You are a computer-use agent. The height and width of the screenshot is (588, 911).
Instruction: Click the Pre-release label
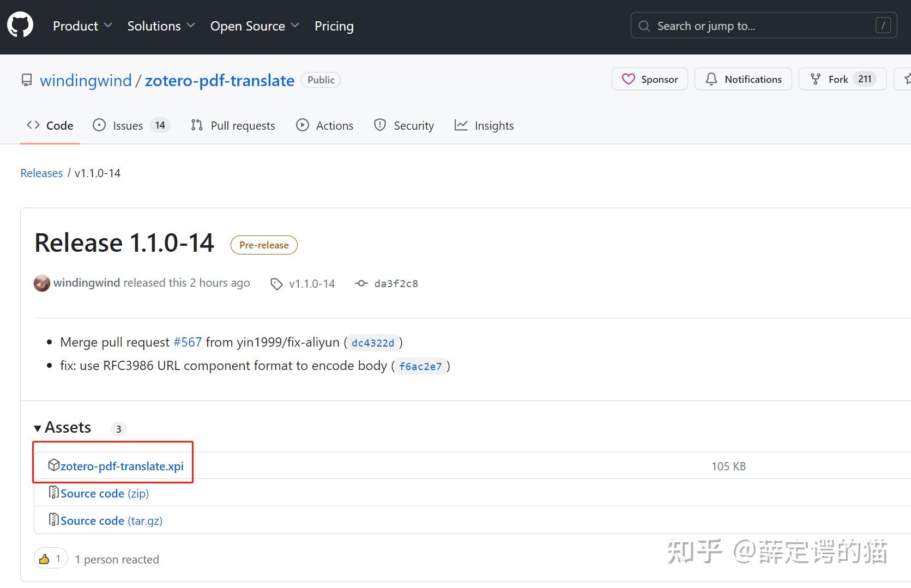[264, 245]
